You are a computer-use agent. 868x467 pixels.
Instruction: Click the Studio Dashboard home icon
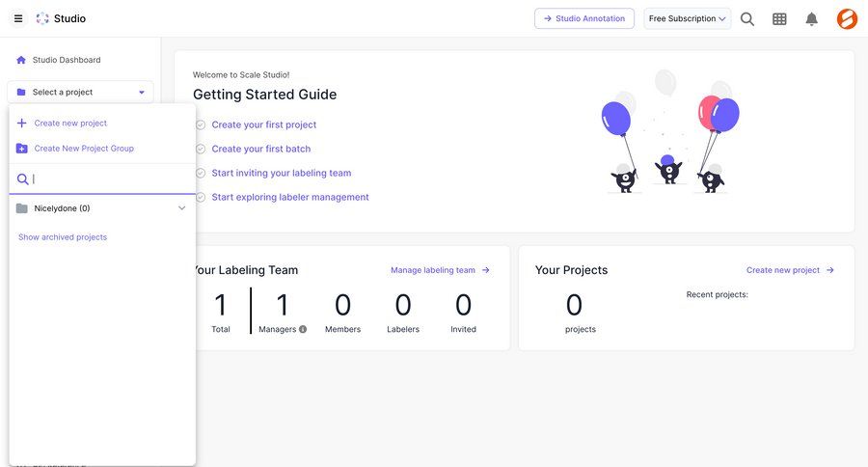tap(21, 60)
